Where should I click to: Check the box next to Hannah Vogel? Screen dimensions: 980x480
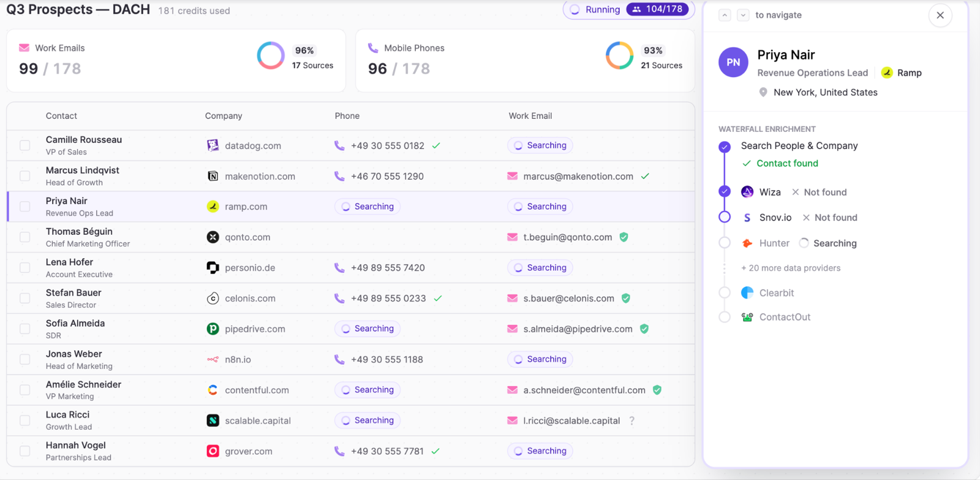(x=24, y=451)
